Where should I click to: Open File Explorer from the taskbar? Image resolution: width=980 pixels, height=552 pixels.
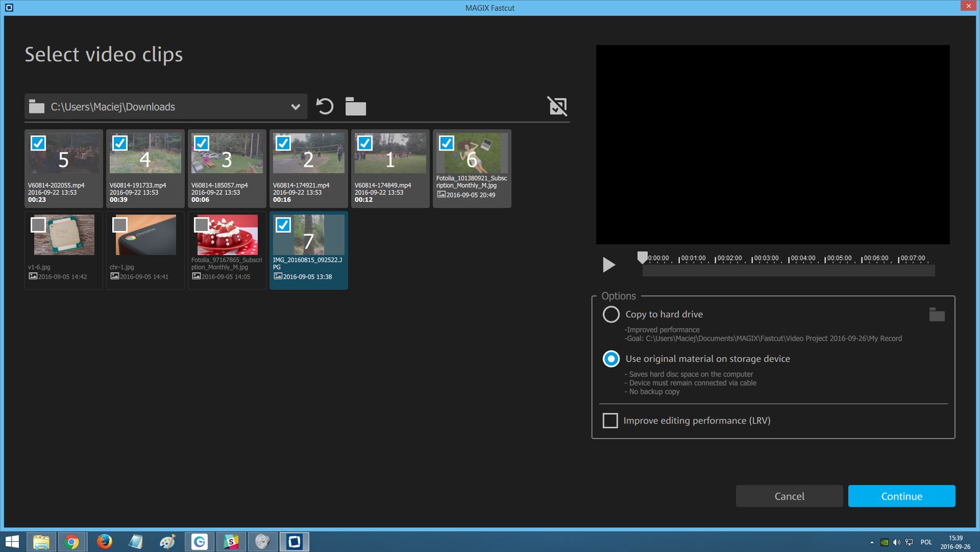[41, 542]
